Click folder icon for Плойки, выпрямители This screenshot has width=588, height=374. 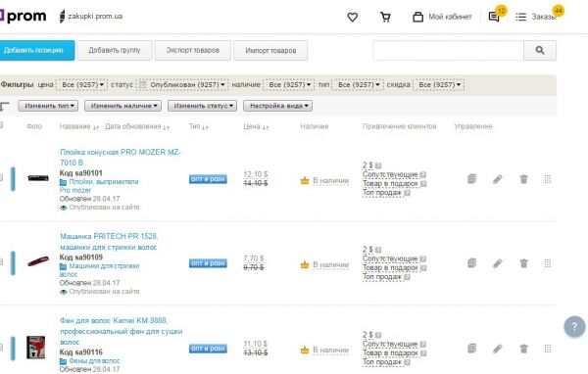pyautogui.click(x=63, y=182)
